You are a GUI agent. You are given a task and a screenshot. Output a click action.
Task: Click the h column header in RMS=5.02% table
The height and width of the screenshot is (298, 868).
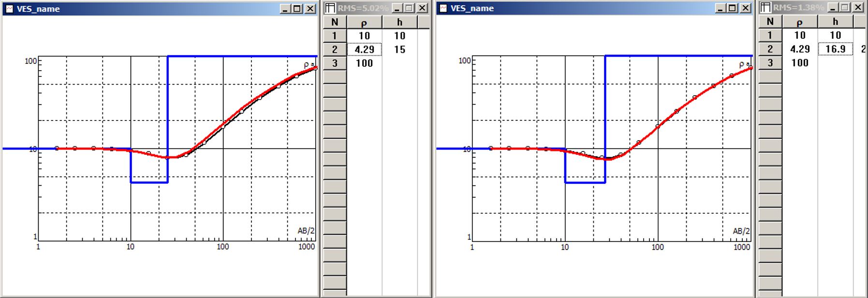click(x=400, y=22)
